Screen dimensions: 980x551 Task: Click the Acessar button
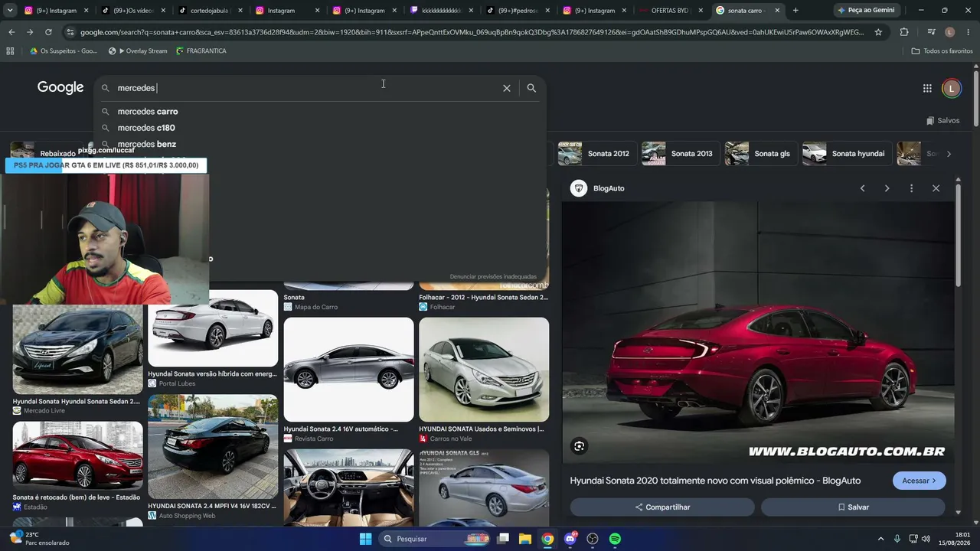click(x=919, y=481)
